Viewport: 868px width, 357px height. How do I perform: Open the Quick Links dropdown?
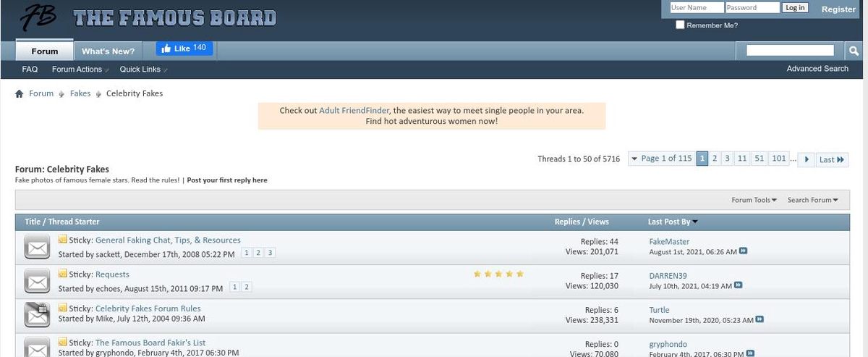pyautogui.click(x=142, y=70)
